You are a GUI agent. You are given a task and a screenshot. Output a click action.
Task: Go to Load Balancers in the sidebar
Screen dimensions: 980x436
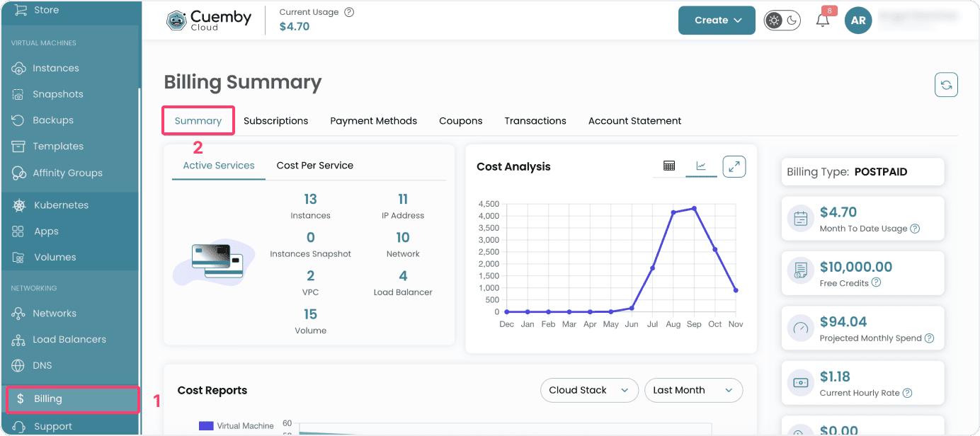click(71, 339)
